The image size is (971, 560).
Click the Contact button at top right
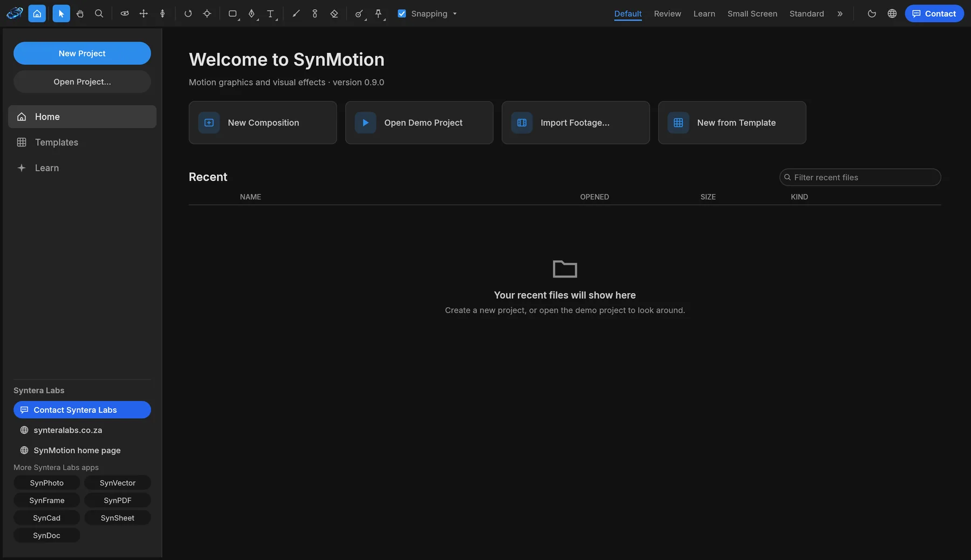click(934, 13)
